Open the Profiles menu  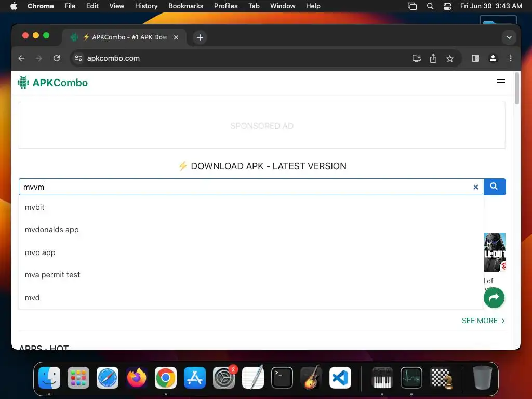pyautogui.click(x=225, y=6)
